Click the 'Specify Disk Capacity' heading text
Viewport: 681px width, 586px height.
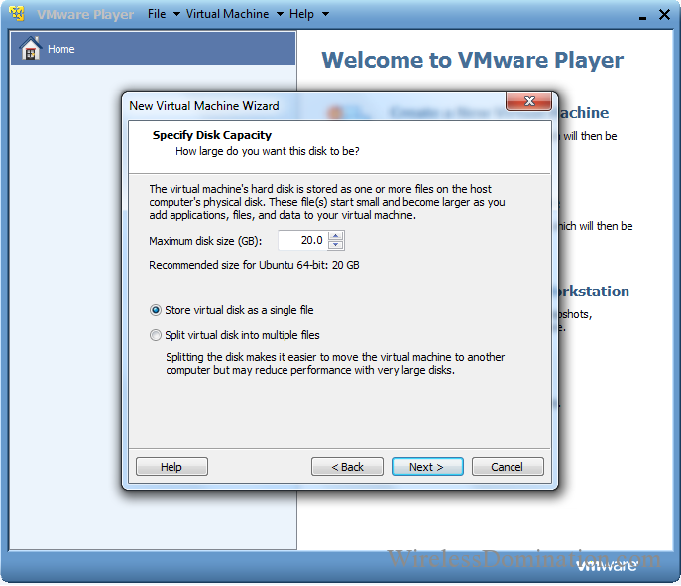[x=212, y=136]
